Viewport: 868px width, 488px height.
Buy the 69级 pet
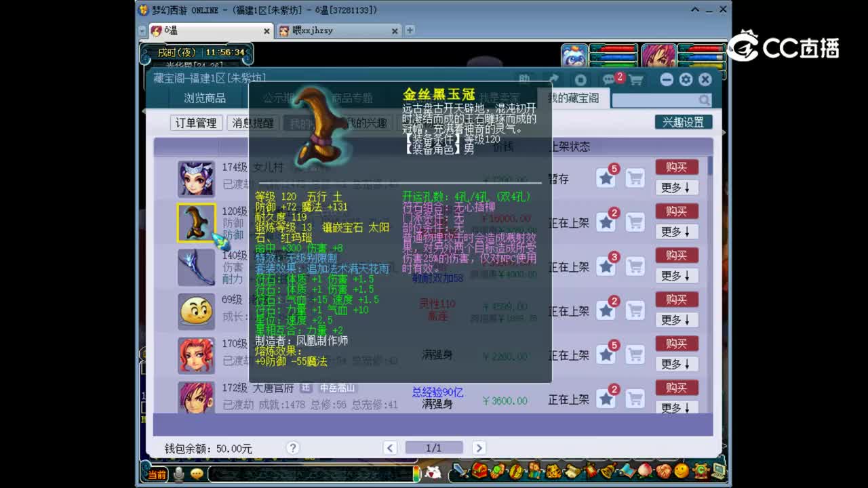tap(677, 299)
